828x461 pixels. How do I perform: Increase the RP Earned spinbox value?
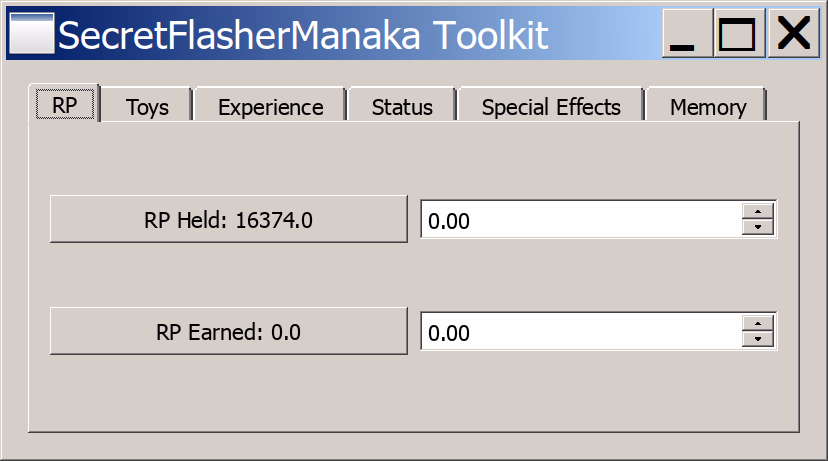point(758,324)
